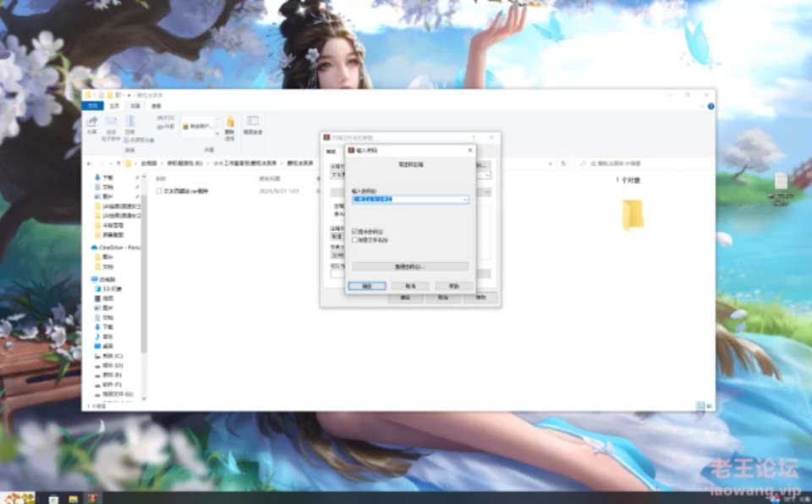Close the Enter password dialog
Screen dimensions: 812x504
(469, 150)
